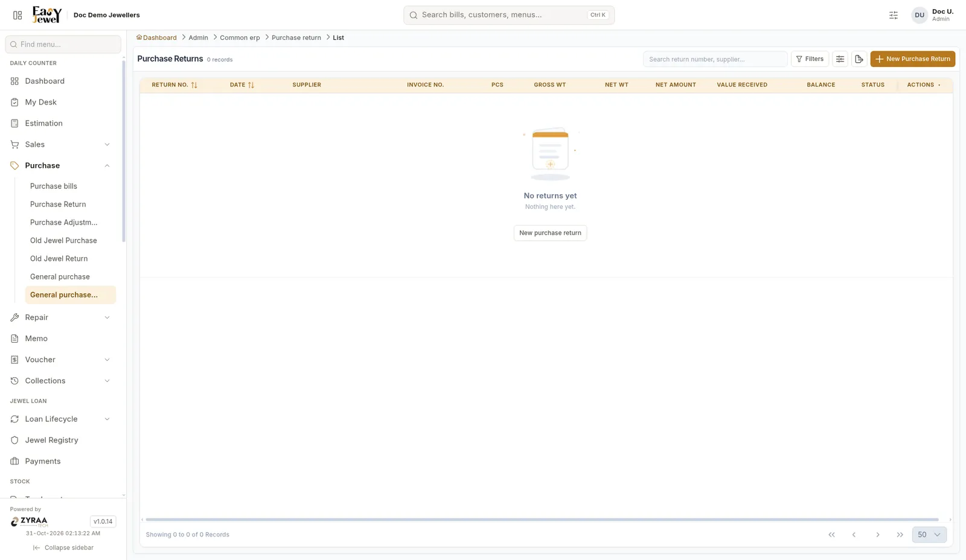Viewport: 966px width, 560px height.
Task: Collapse the sidebar
Action: 63,548
